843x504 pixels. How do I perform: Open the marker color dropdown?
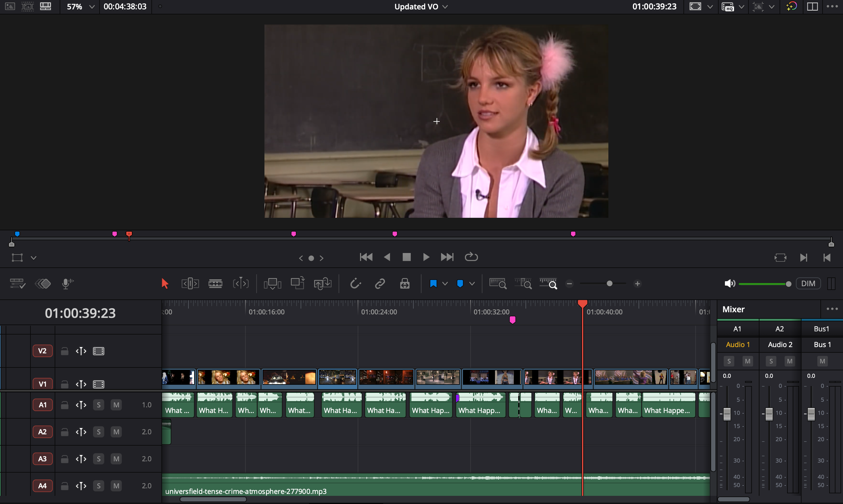472,284
